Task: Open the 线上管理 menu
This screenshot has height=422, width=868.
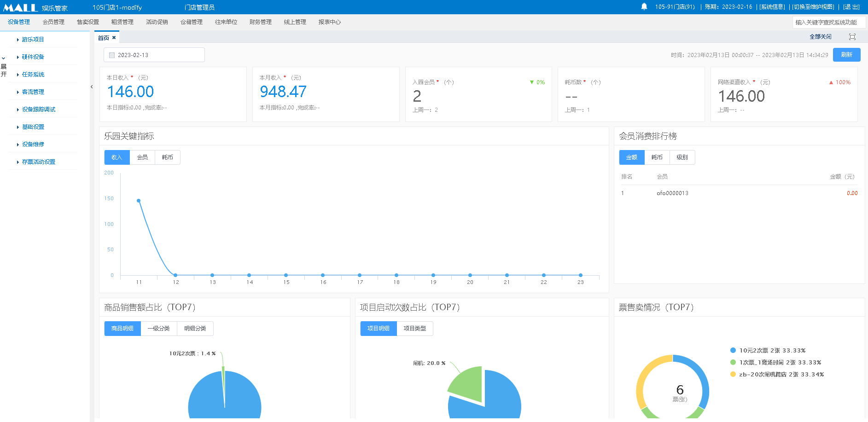Action: 295,22
